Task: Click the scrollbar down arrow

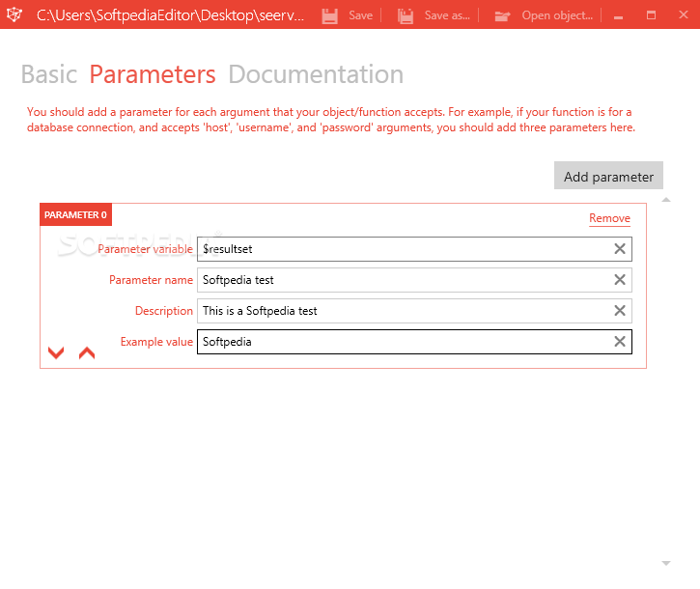Action: tap(666, 563)
